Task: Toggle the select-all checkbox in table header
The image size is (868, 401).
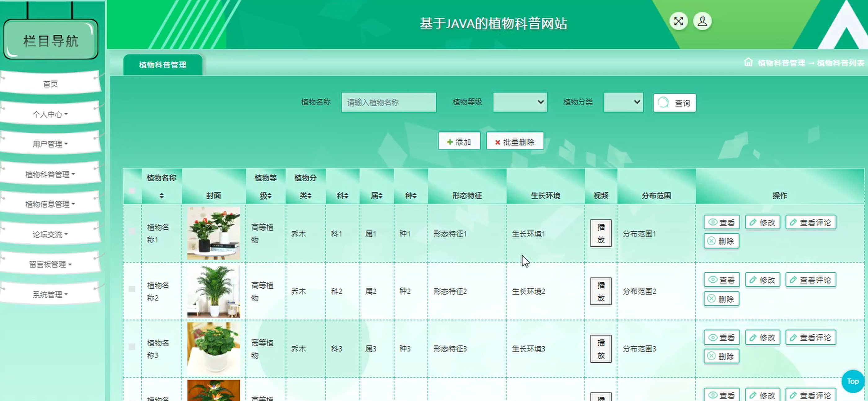Action: click(x=132, y=191)
